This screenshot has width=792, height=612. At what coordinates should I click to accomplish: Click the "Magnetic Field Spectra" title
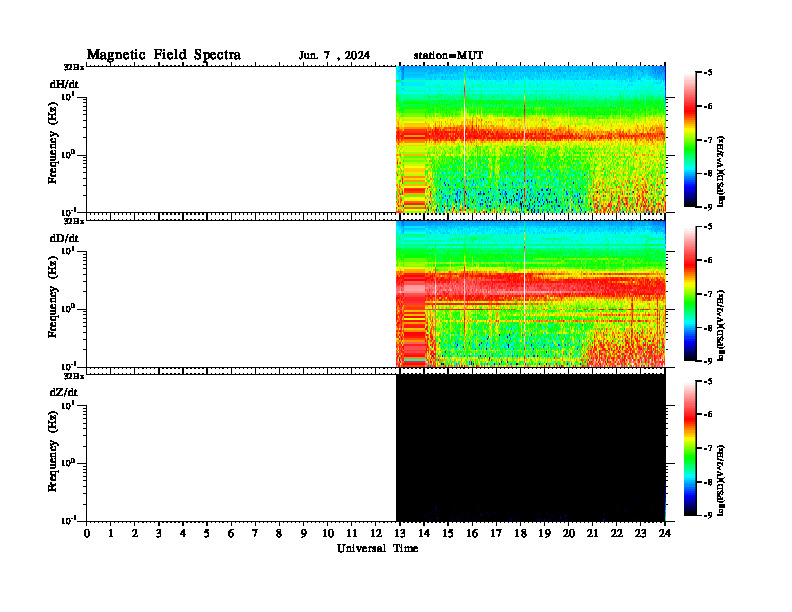(164, 55)
